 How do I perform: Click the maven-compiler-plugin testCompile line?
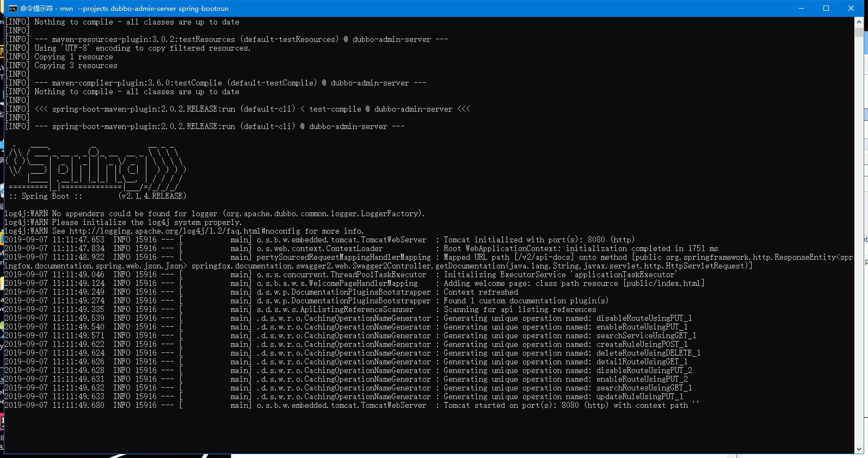tap(216, 83)
